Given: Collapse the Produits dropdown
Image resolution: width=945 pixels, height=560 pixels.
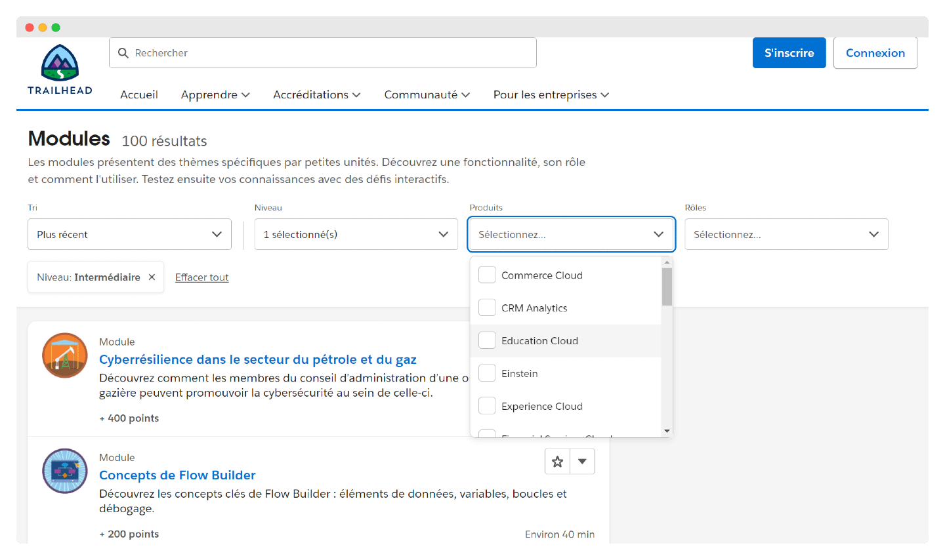Looking at the screenshot, I should pos(571,234).
